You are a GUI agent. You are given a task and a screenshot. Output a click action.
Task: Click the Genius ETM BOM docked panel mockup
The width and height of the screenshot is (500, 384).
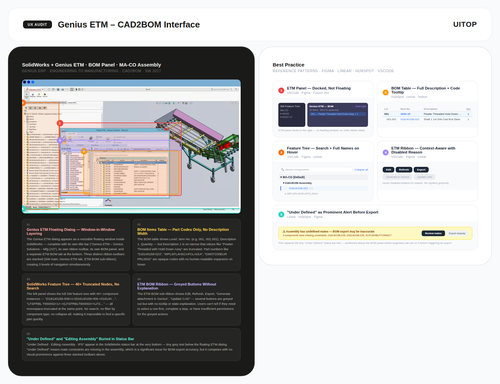337,115
